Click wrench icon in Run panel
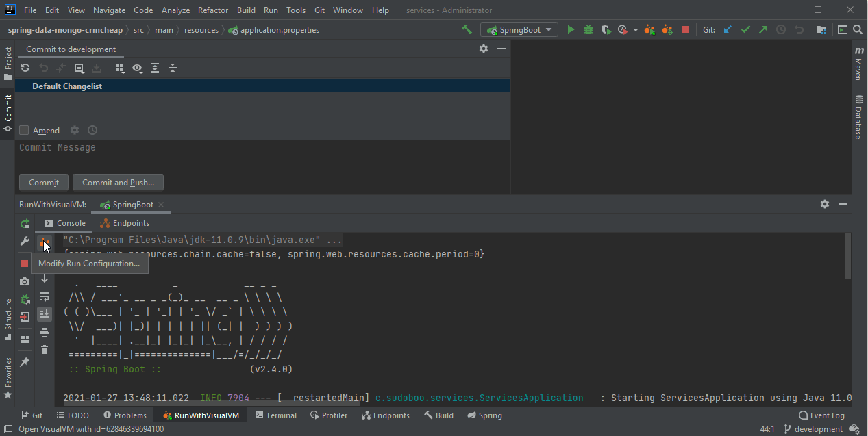The image size is (868, 436). [x=25, y=242]
